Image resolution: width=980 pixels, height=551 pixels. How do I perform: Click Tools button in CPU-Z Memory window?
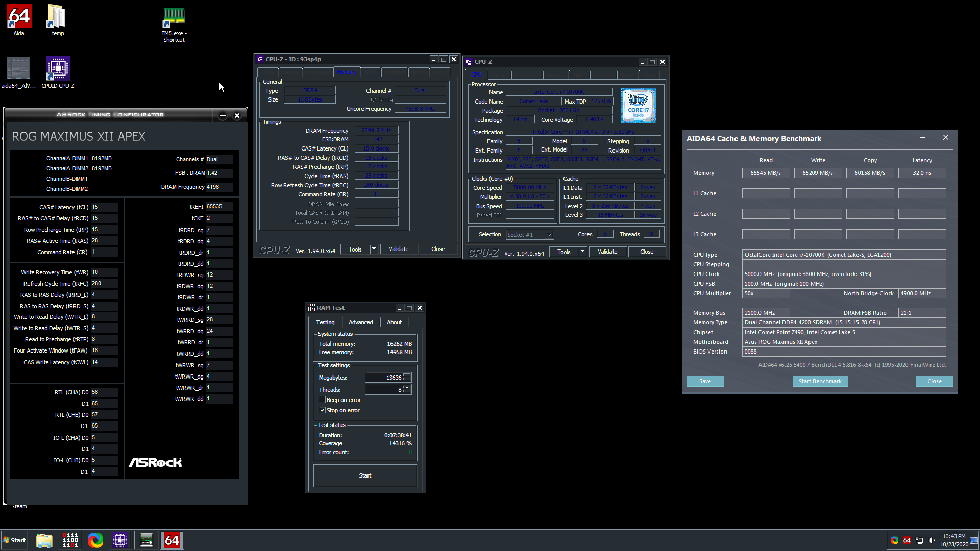click(355, 249)
